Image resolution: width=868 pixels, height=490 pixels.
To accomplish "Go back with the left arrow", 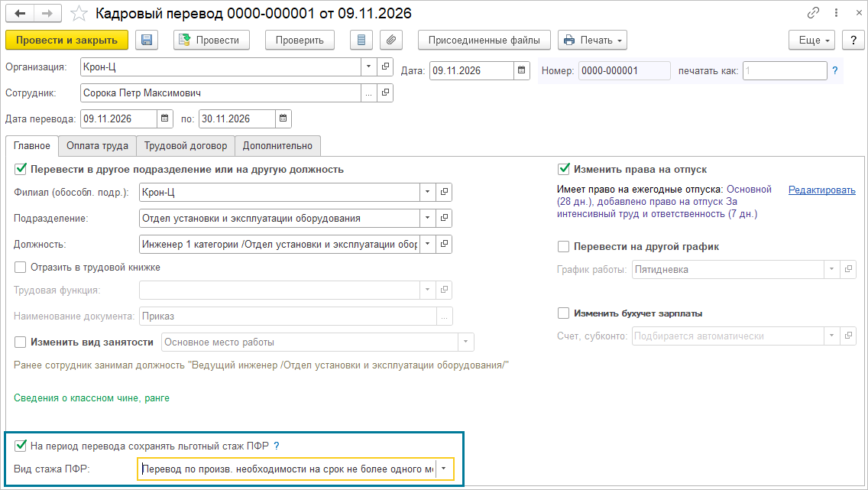I will (x=20, y=13).
